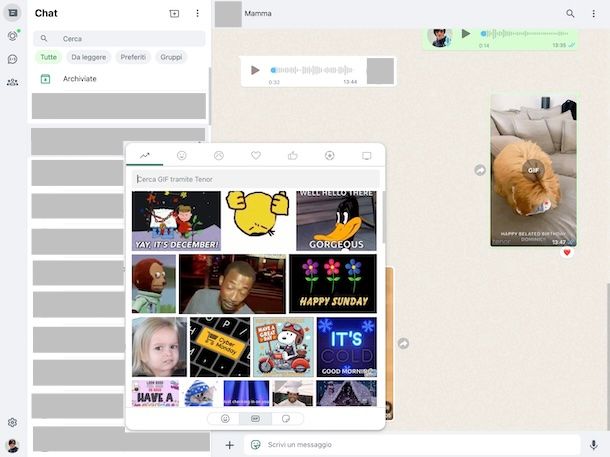This screenshot has height=457, width=610.
Task: Select the TV screen GIF category tab
Action: point(366,156)
